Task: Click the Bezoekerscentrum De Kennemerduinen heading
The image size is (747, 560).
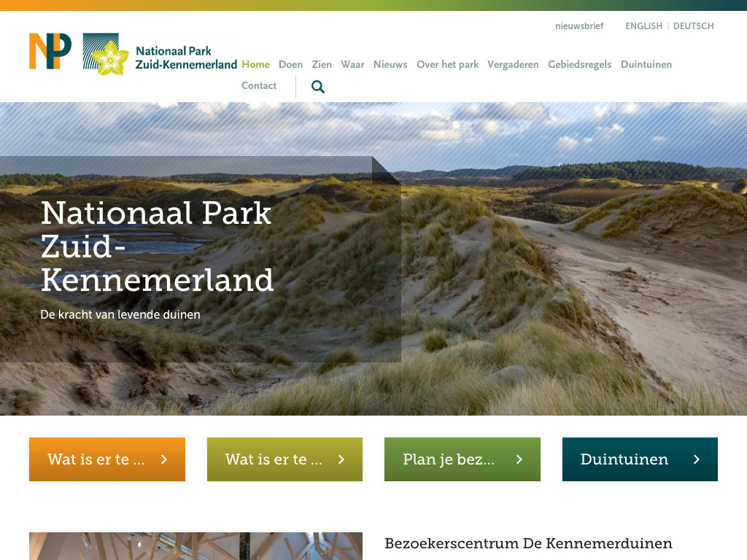Action: pyautogui.click(x=528, y=543)
